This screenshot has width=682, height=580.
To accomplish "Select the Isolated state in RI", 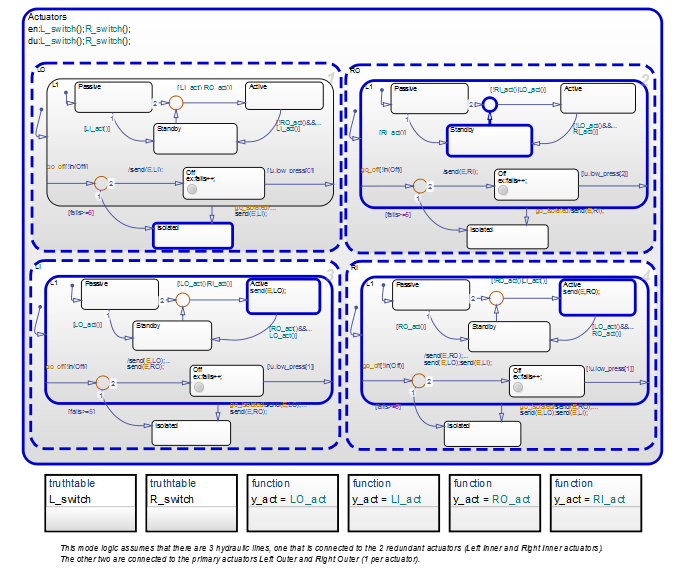I will click(x=483, y=433).
